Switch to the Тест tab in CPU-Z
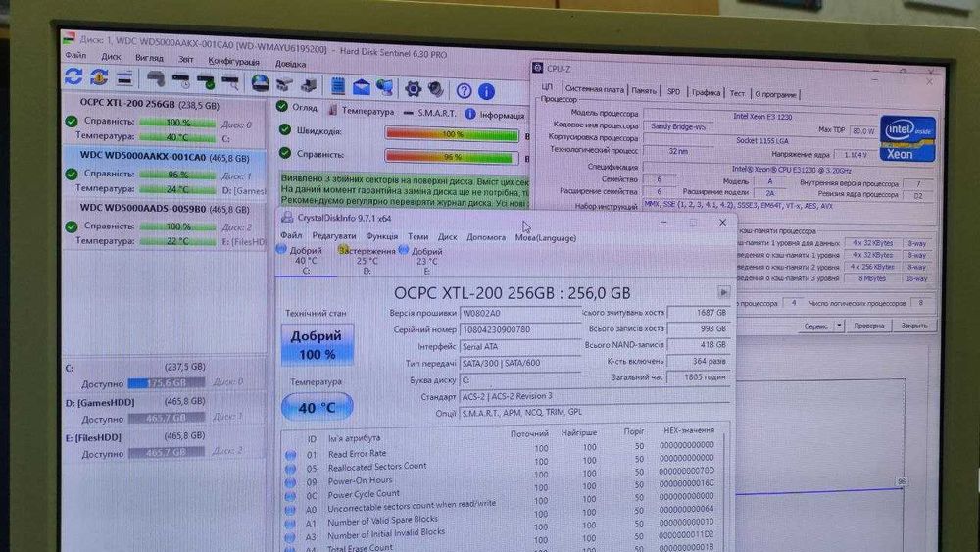This screenshot has width=980, height=552. [738, 93]
